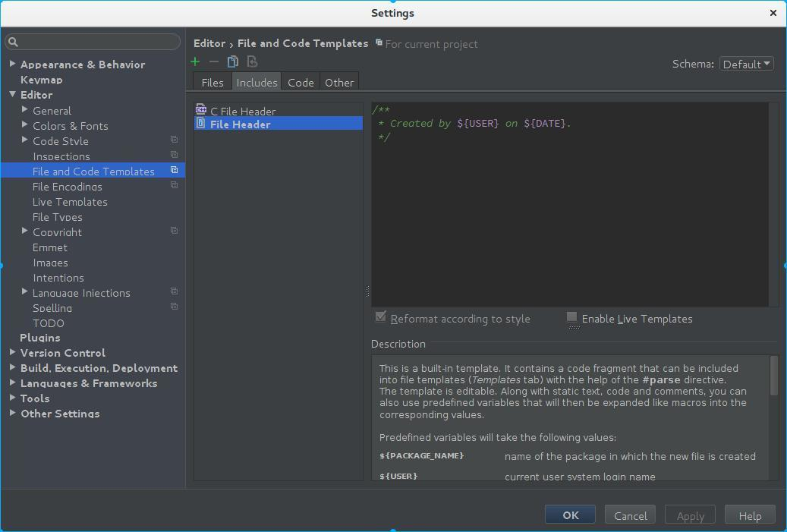
Task: Open TODO settings
Action: (x=48, y=323)
